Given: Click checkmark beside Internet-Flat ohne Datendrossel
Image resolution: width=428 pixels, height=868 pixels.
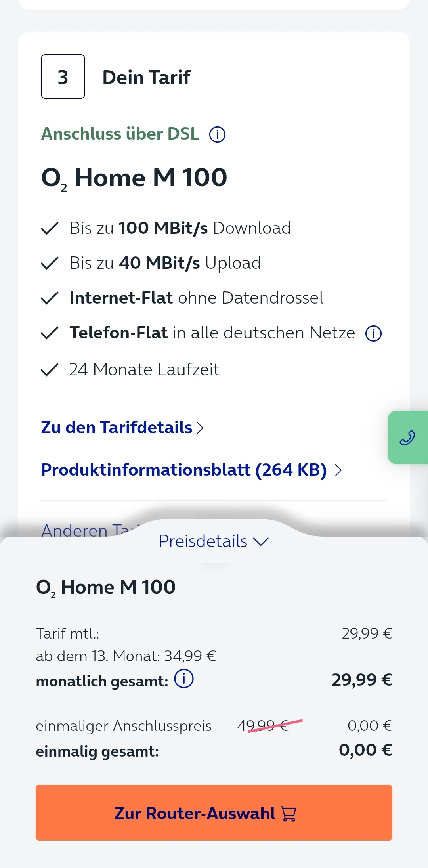Looking at the screenshot, I should [50, 298].
